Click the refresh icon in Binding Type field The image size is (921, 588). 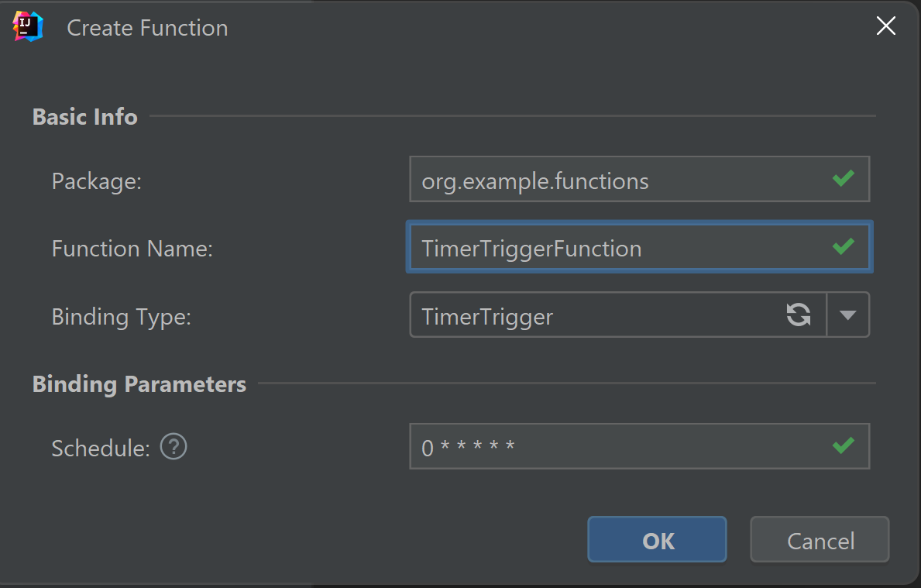pos(799,315)
